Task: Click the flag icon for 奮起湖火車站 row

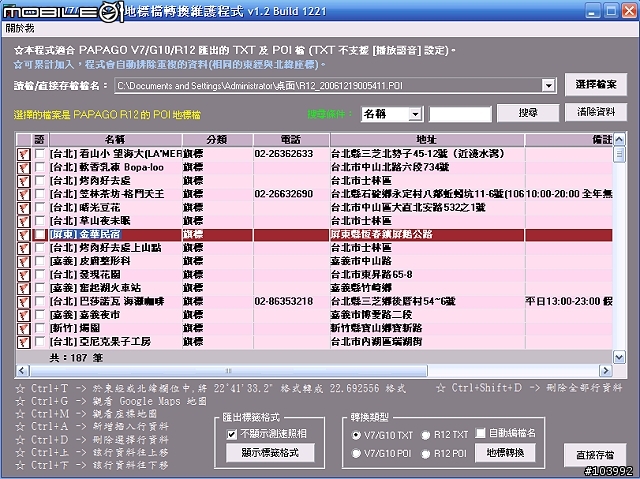Action: coord(24,288)
